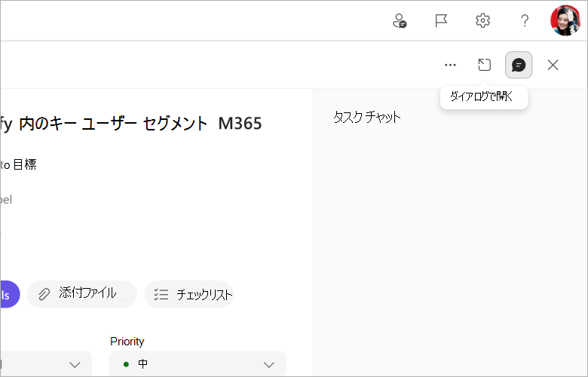The height and width of the screenshot is (377, 588).
Task: Click the paperclip icon on 添付ファイル
Action: pyautogui.click(x=44, y=295)
